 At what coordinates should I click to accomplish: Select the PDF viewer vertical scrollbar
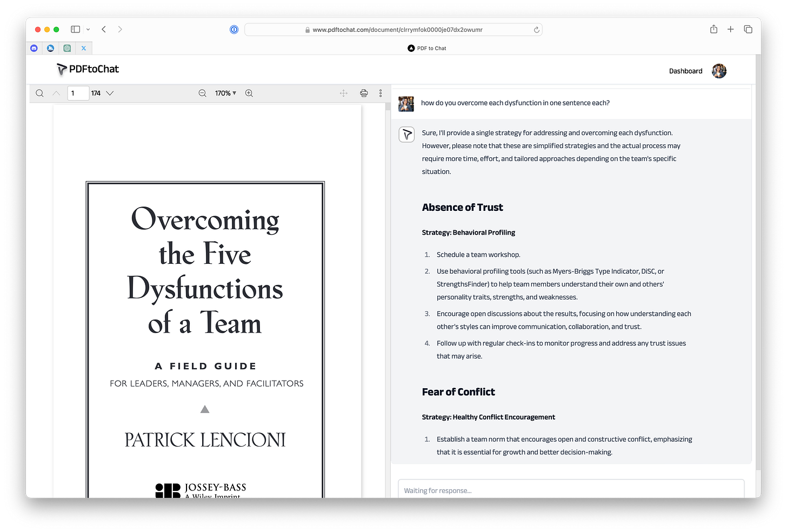tap(388, 107)
